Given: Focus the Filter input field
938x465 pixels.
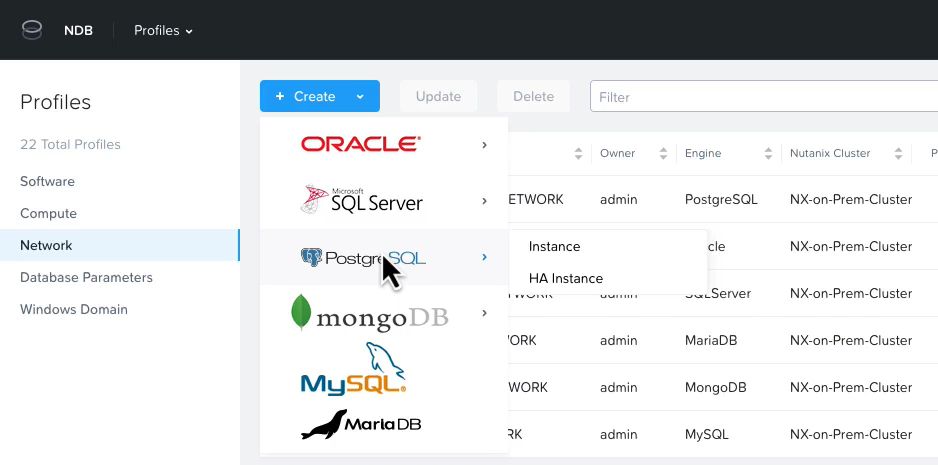Looking at the screenshot, I should coord(764,96).
